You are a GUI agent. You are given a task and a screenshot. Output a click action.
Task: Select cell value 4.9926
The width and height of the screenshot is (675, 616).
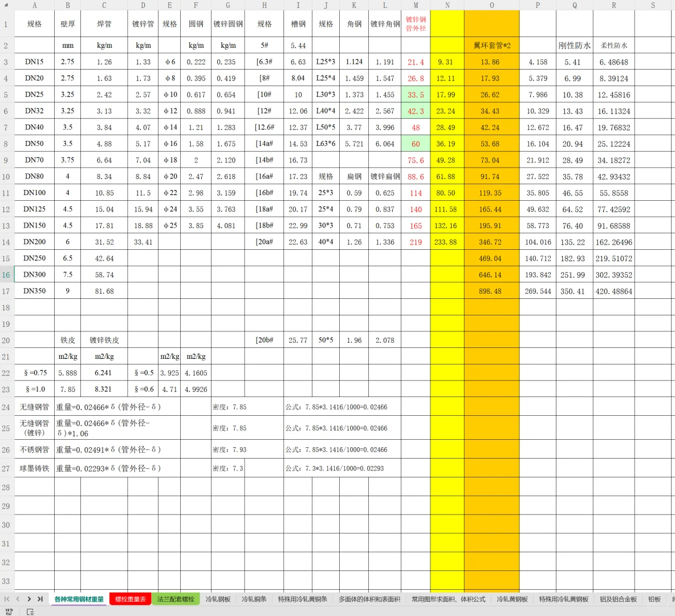pos(196,389)
